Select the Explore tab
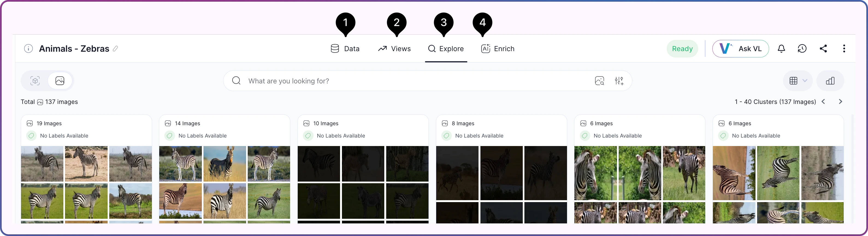The image size is (868, 236). [x=446, y=49]
